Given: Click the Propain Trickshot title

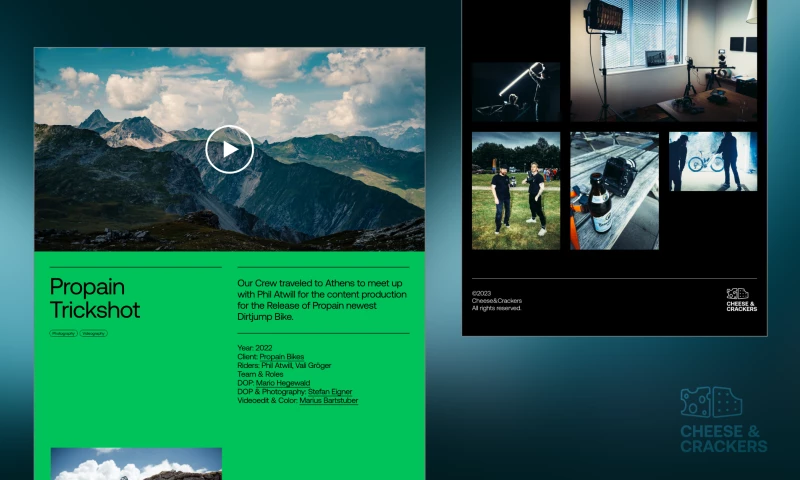Looking at the screenshot, I should [95, 298].
